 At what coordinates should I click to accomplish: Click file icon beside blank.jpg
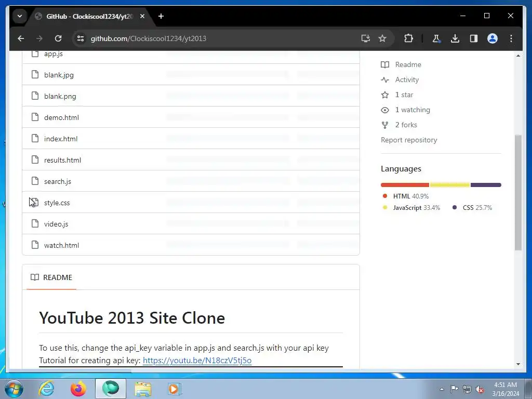pyautogui.click(x=35, y=74)
